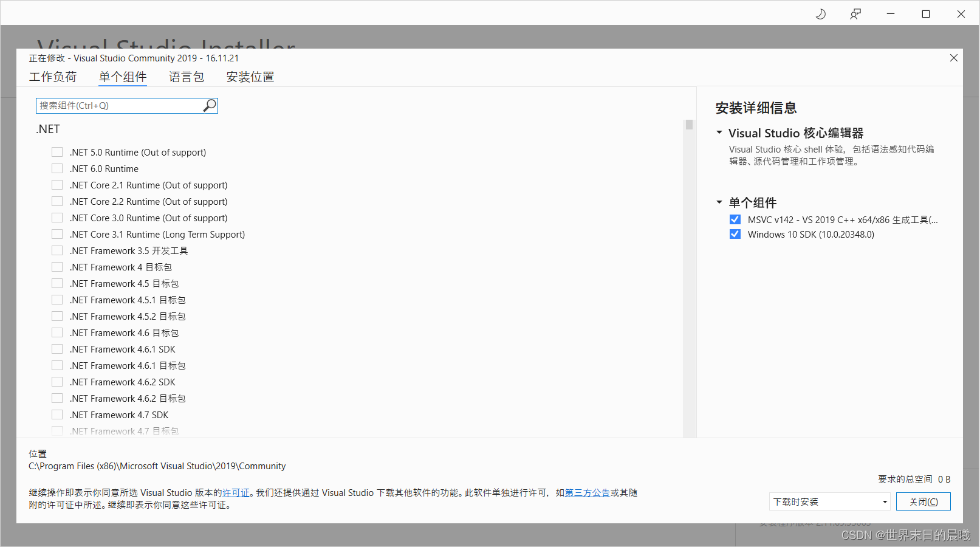Open 下载时安装 dropdown

click(830, 501)
